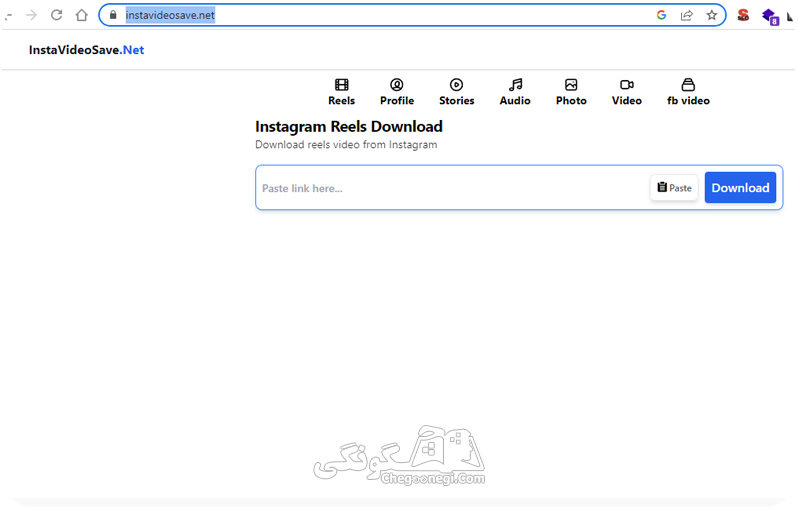Open the InstaVideoSave.Net logo link
This screenshot has width=798, height=508.
(87, 50)
